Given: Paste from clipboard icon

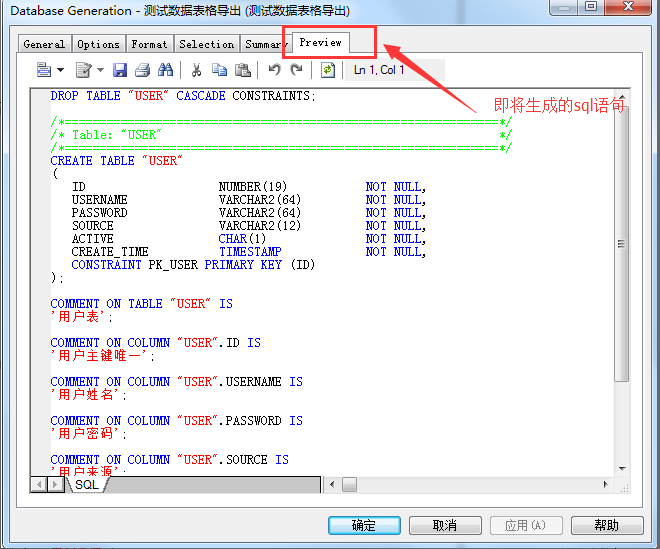Looking at the screenshot, I should tap(242, 70).
